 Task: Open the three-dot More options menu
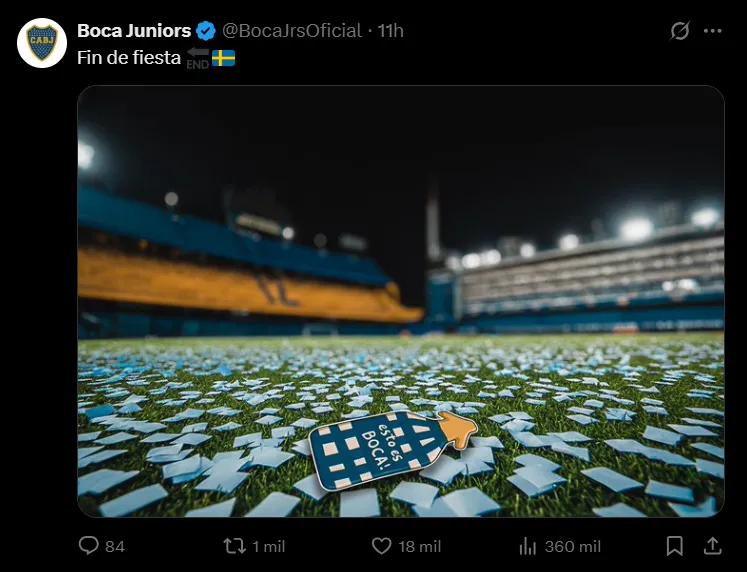[712, 31]
